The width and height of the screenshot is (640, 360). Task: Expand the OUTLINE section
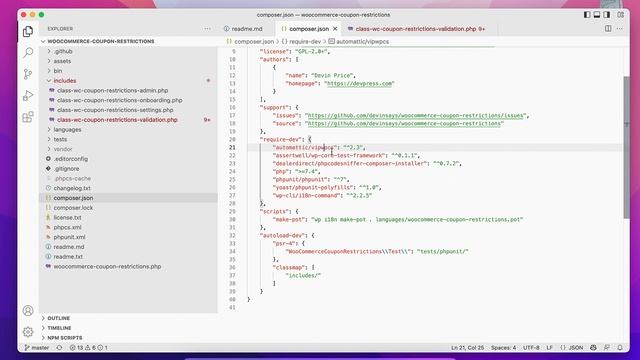[x=58, y=318]
